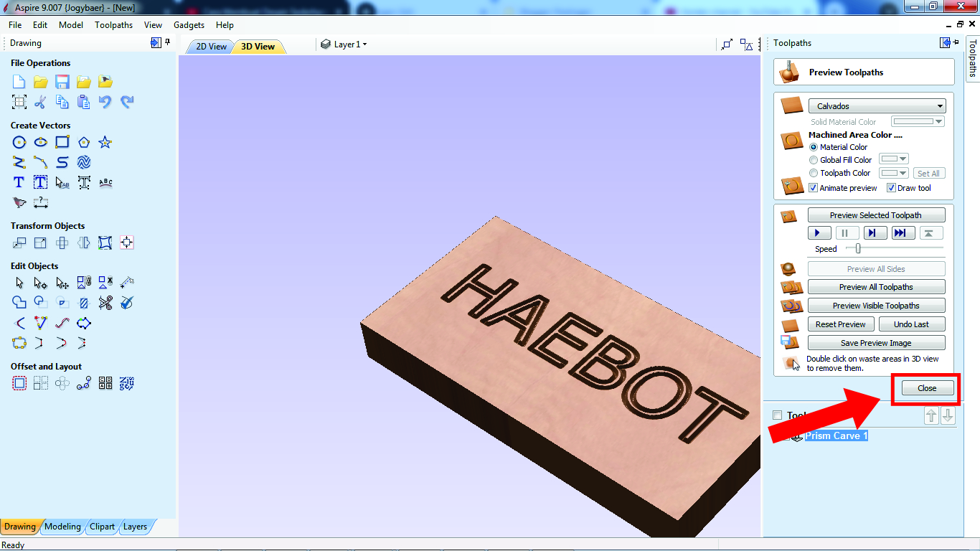Viewport: 980px width, 551px height.
Task: Select the Prism Carve 1 toolpath
Action: tap(837, 435)
